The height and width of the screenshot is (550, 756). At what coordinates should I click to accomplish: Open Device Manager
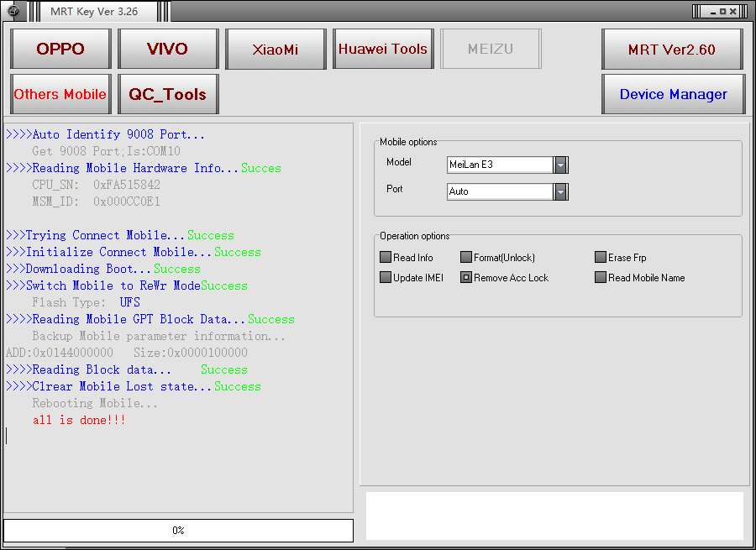[x=674, y=94]
